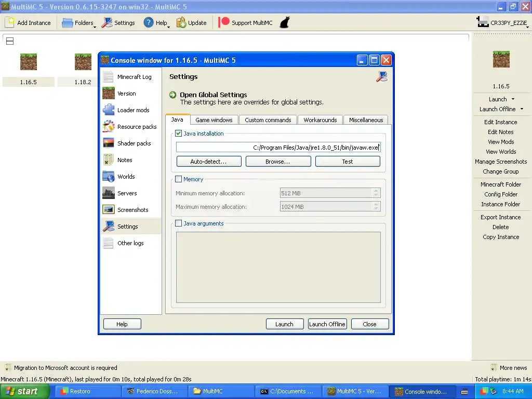Open Loader mods puzzle piece icon
The height and width of the screenshot is (399, 532).
[108, 110]
